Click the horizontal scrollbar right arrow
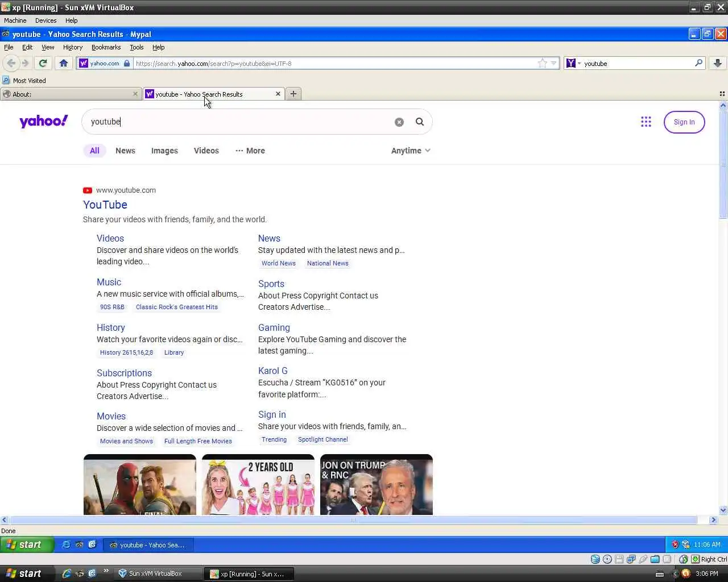Image resolution: width=728 pixels, height=582 pixels. tap(714, 520)
